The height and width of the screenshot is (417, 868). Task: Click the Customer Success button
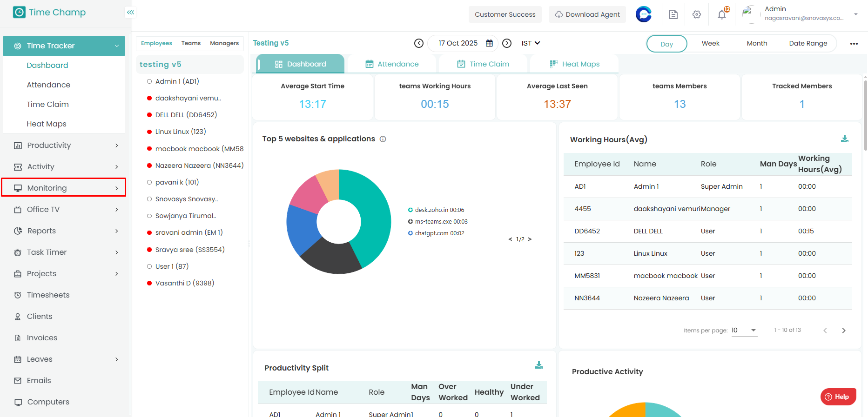point(505,14)
